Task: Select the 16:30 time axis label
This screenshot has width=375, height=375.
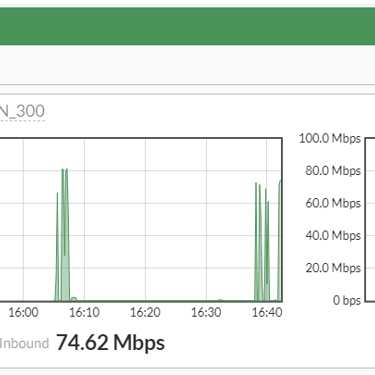Action: click(x=206, y=313)
